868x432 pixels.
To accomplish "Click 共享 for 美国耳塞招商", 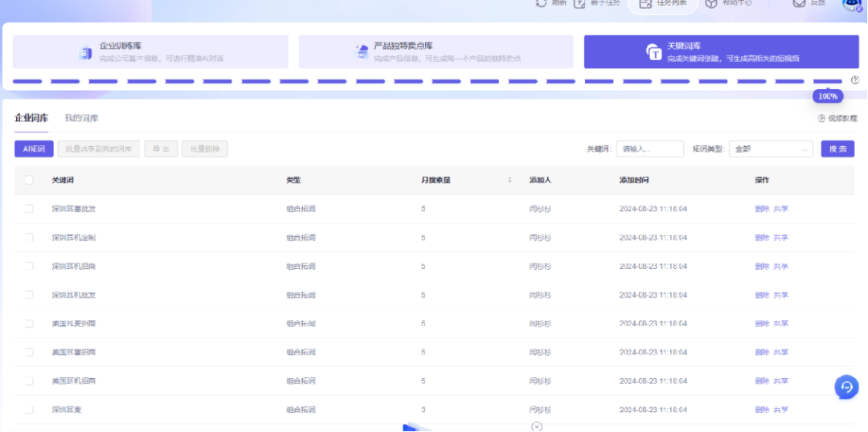I will click(780, 353).
